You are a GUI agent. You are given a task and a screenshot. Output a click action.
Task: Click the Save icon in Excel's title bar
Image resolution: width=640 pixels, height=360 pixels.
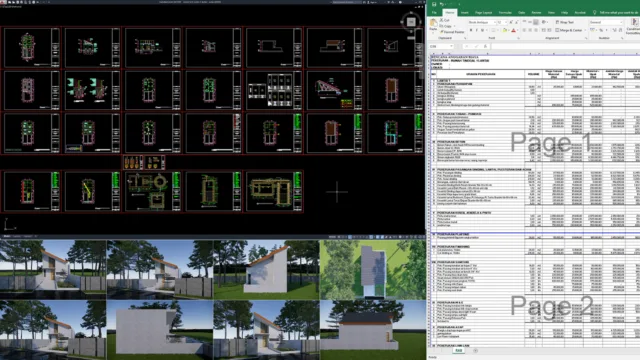(x=434, y=4)
